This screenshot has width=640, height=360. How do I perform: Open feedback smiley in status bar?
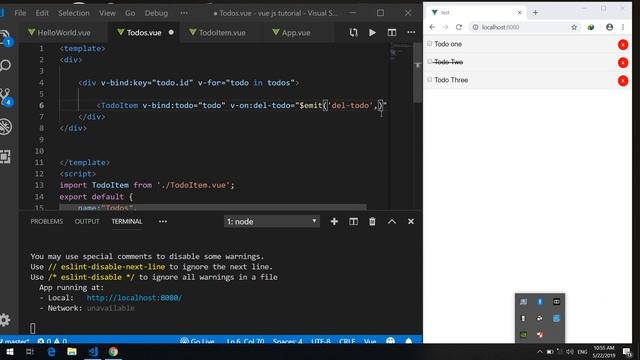391,341
